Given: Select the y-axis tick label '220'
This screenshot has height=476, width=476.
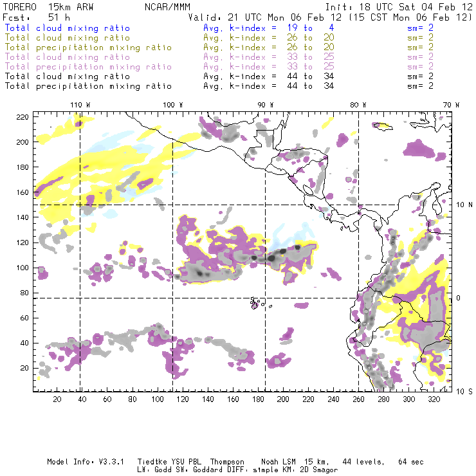Looking at the screenshot, I should click(x=23, y=117).
